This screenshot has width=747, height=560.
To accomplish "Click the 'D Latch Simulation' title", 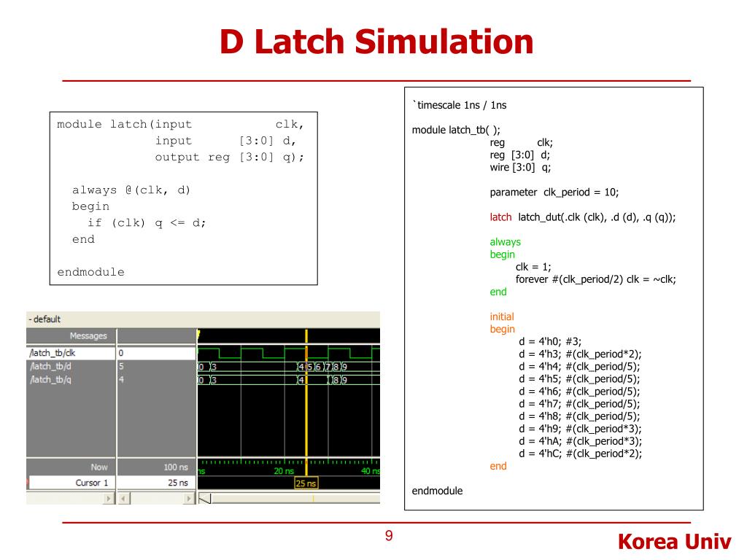I will (x=376, y=42).
